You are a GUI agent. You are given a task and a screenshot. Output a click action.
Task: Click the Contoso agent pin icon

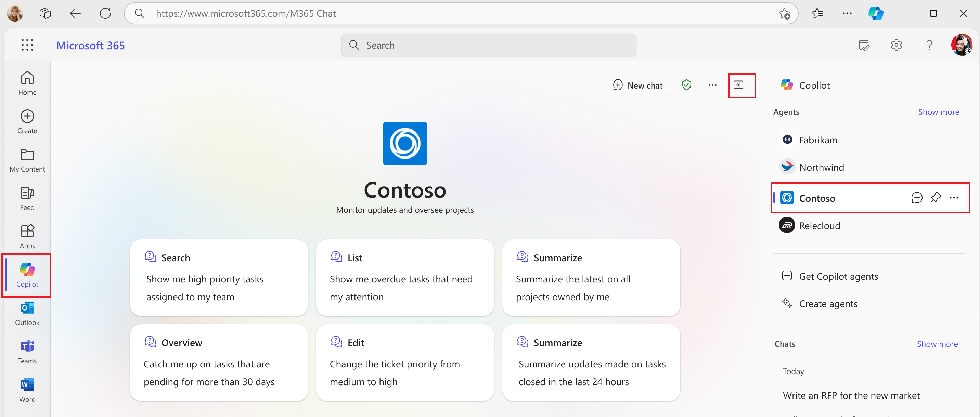[934, 198]
